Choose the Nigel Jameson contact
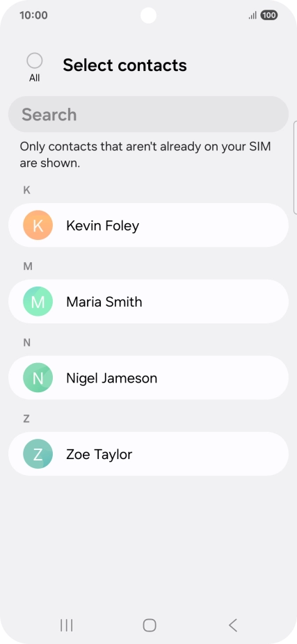This screenshot has width=297, height=644. tap(148, 378)
